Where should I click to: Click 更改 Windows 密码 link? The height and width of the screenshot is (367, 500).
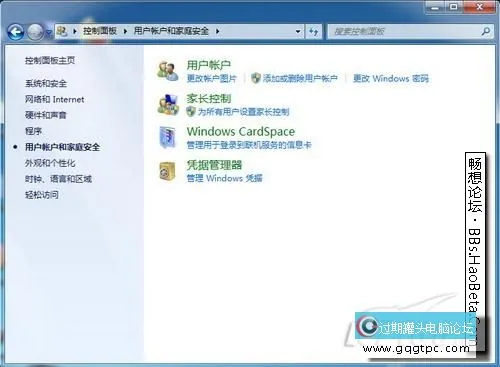pos(391,79)
